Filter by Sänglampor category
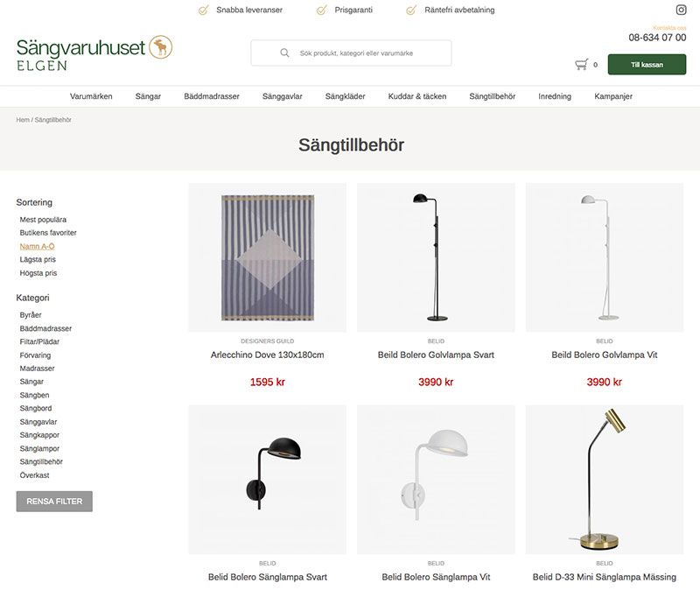This screenshot has width=700, height=590. pos(39,448)
